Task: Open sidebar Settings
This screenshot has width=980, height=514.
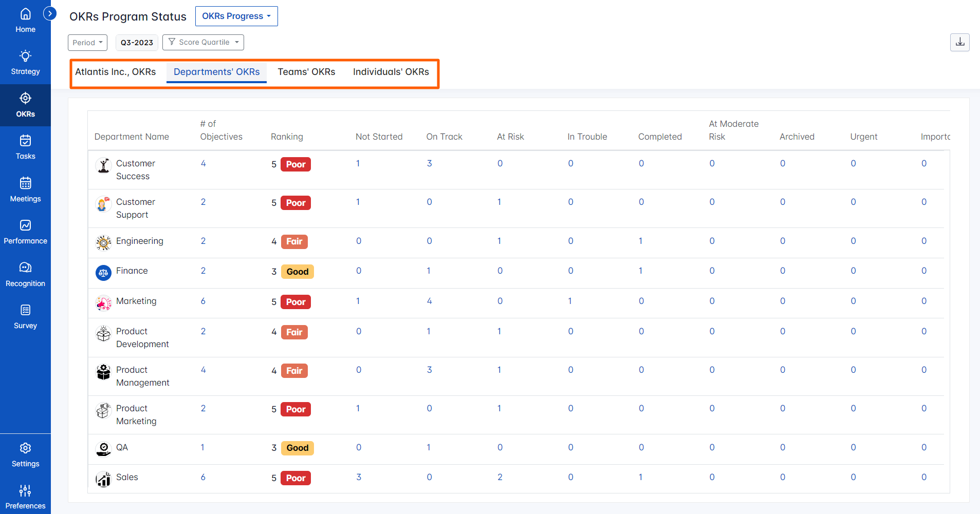Action: pos(25,455)
